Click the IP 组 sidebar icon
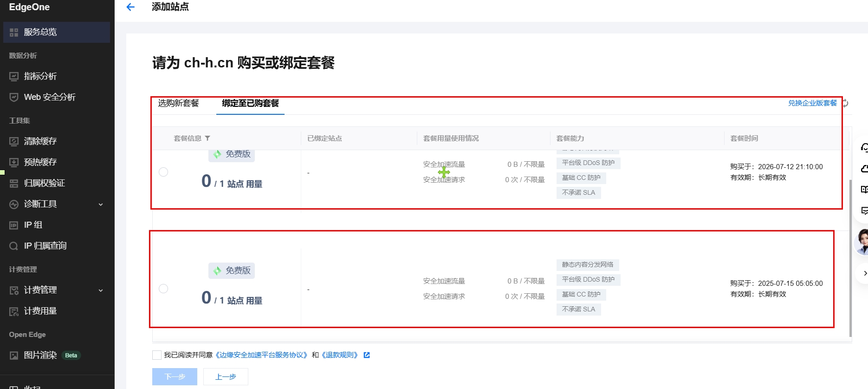 [x=14, y=225]
